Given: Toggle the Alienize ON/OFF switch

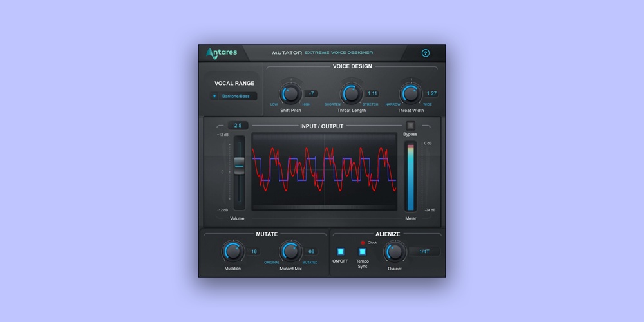Looking at the screenshot, I should tap(340, 252).
